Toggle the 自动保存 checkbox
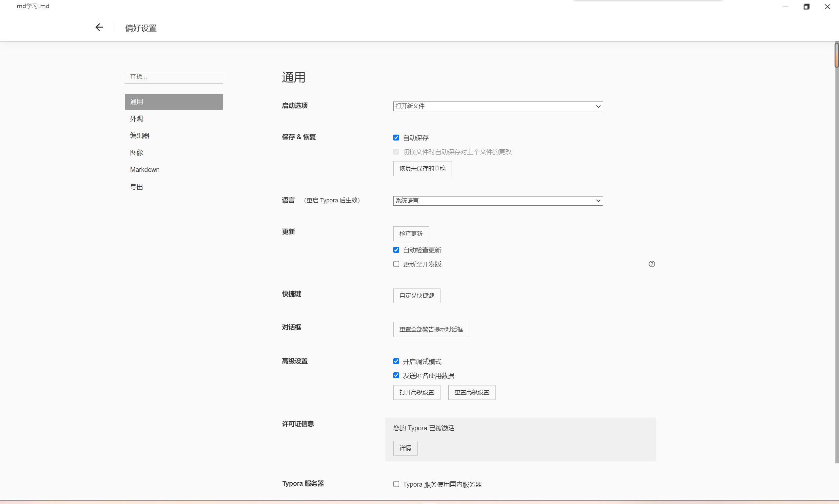The width and height of the screenshot is (839, 504). click(396, 138)
